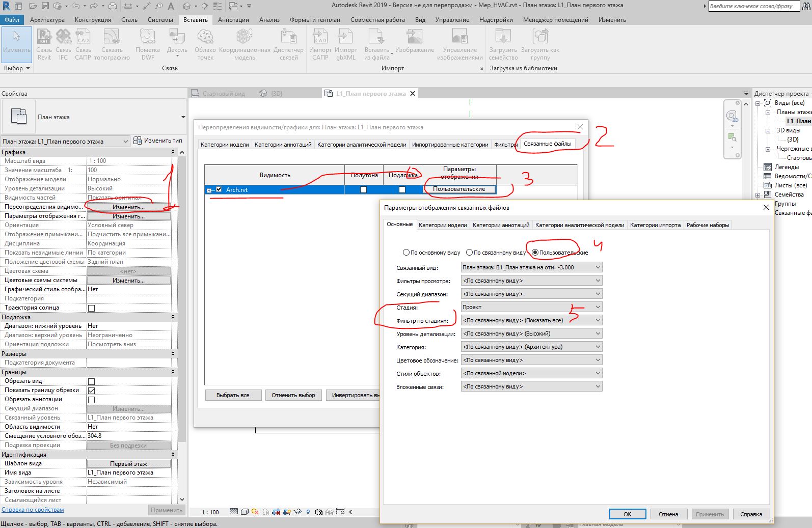Open Диспетчер связей manage links

click(288, 37)
